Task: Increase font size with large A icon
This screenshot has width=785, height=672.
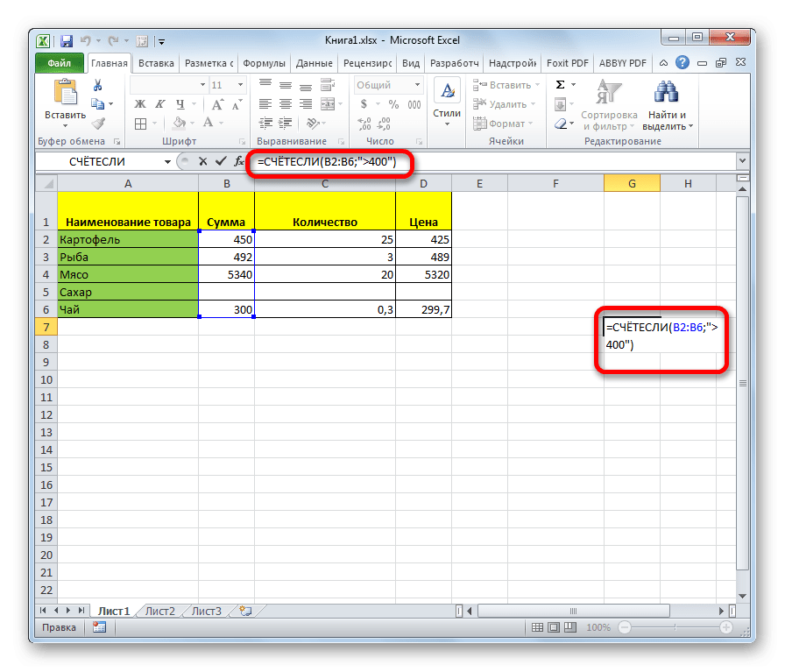Action: pyautogui.click(x=217, y=104)
